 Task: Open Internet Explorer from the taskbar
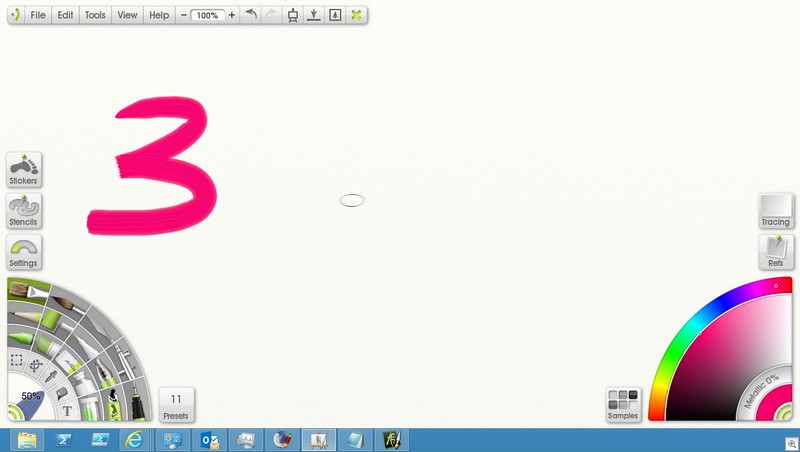[135, 439]
